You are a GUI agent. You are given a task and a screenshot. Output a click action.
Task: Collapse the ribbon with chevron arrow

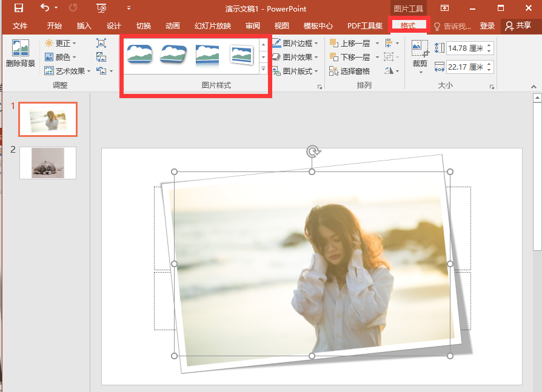click(534, 87)
